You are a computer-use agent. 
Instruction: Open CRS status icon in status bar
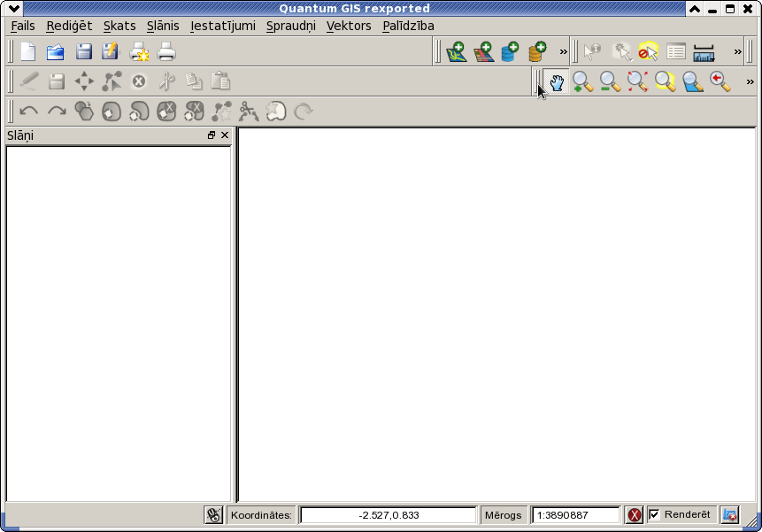tap(730, 515)
